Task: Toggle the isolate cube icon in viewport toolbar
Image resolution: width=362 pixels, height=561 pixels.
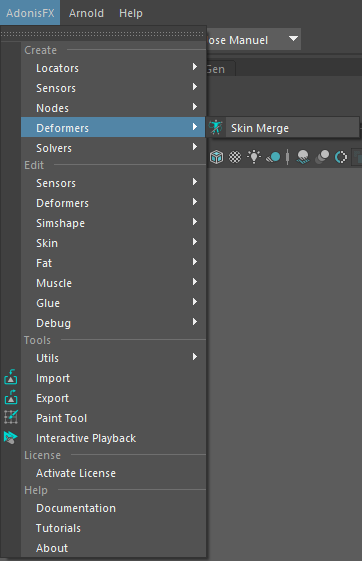Action: click(216, 157)
